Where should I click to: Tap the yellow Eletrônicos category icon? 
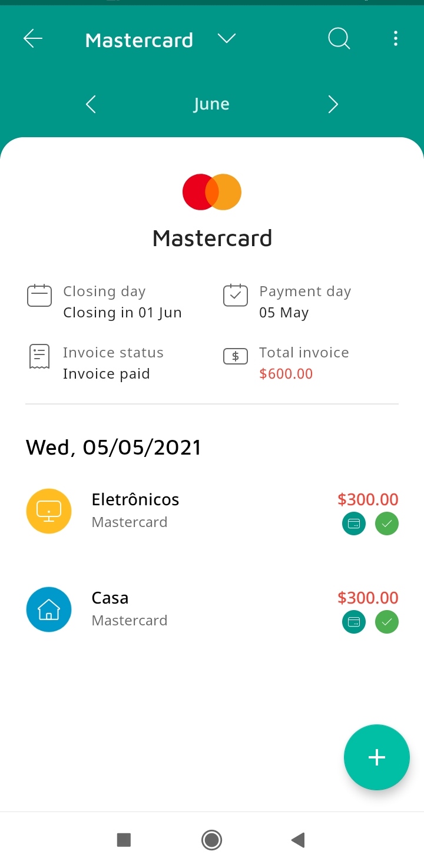click(49, 511)
